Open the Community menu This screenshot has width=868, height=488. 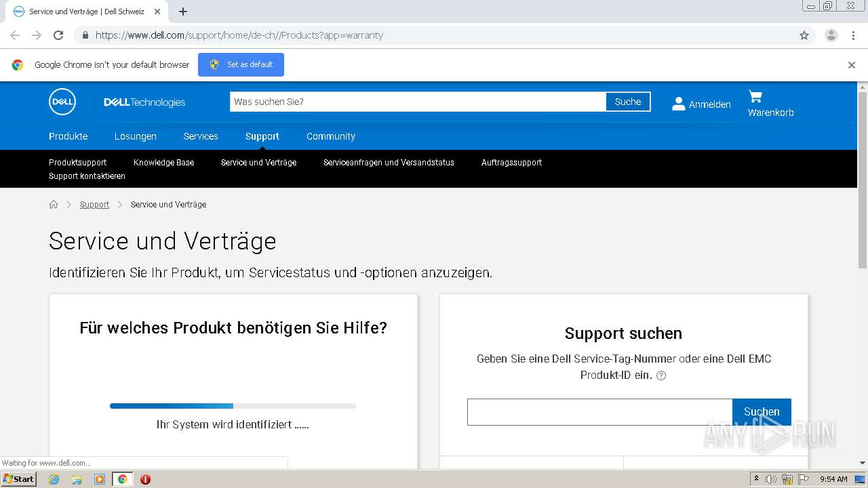[x=331, y=136]
